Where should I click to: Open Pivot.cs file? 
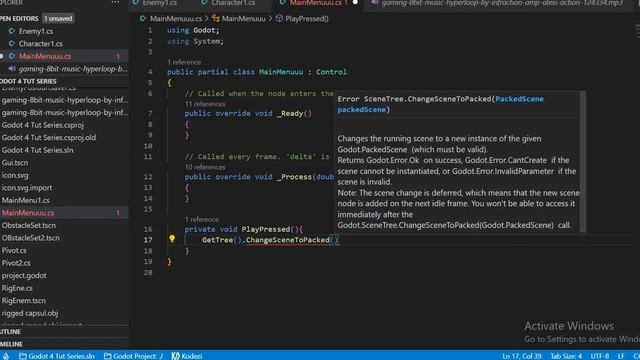coord(14,251)
